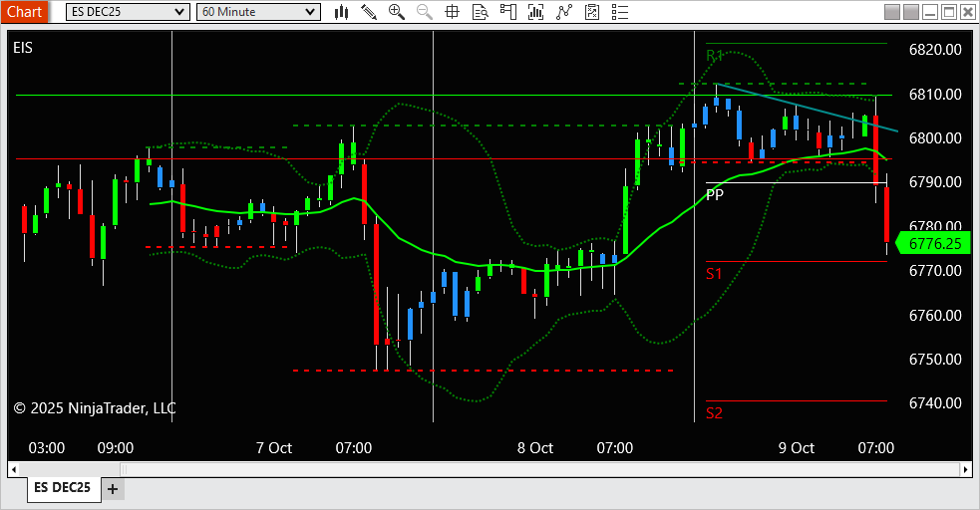
Task: Open the list-style toolbar icon
Action: (x=620, y=12)
